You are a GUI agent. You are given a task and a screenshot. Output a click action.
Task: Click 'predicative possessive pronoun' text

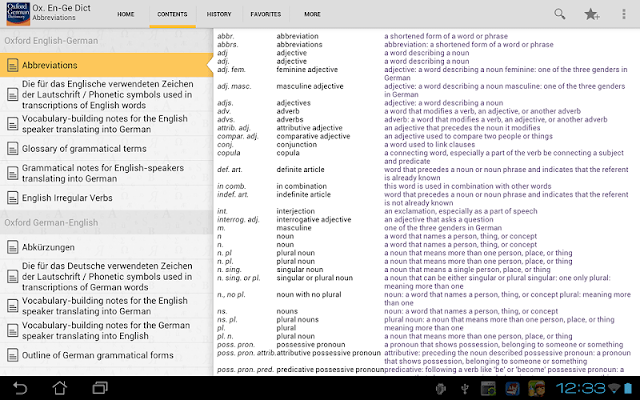coord(330,369)
